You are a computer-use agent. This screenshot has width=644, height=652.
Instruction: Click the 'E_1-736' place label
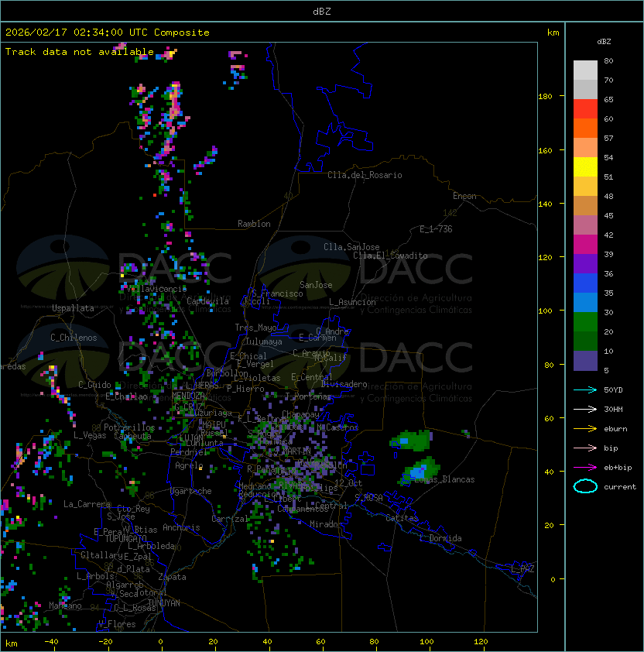(436, 229)
